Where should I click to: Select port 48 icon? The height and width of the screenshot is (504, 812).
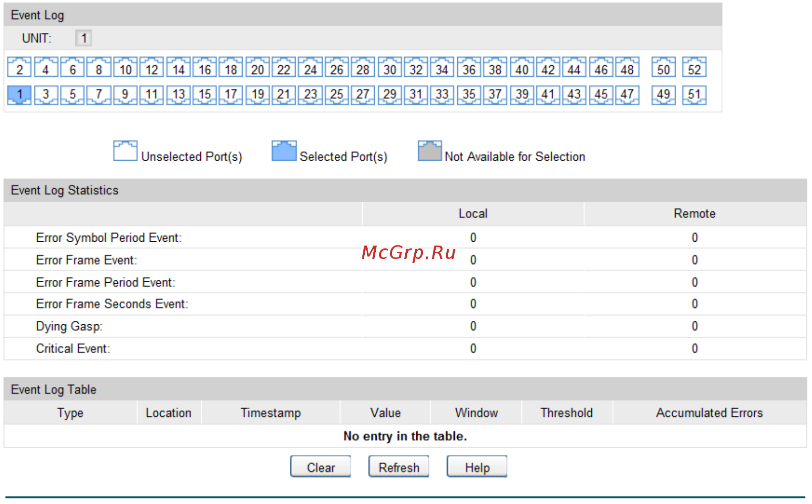click(x=627, y=67)
